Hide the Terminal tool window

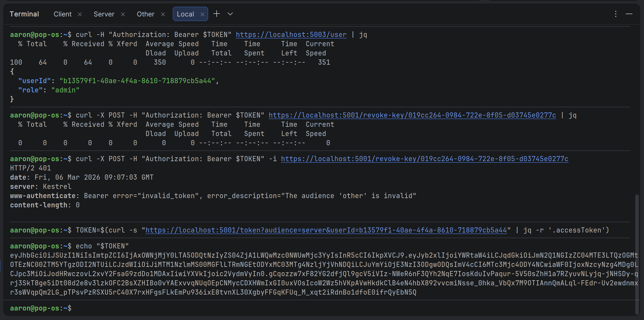[629, 14]
